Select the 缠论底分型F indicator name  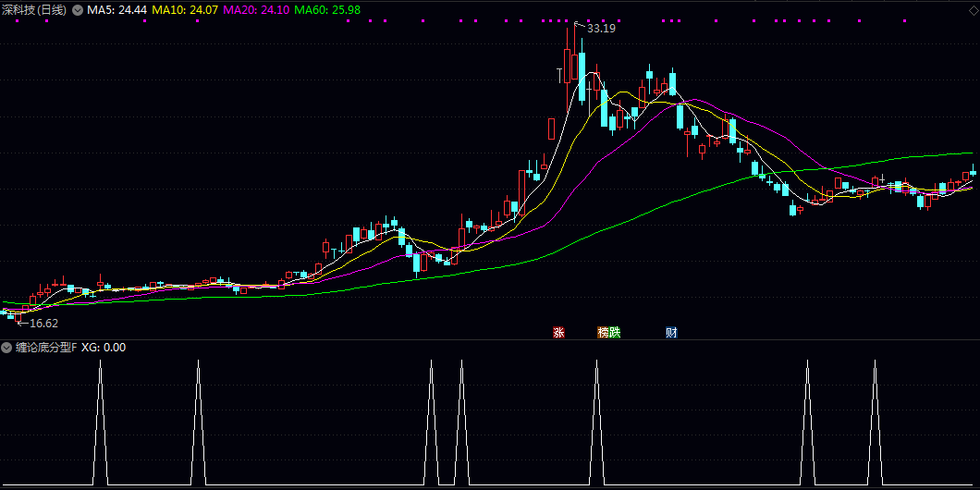[x=46, y=348]
